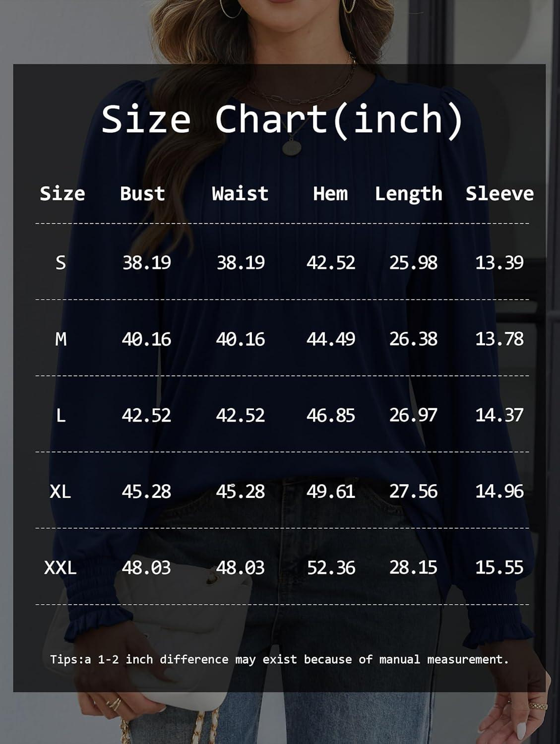Click the 25.98 length value
This screenshot has width=560, height=744.
(x=413, y=262)
